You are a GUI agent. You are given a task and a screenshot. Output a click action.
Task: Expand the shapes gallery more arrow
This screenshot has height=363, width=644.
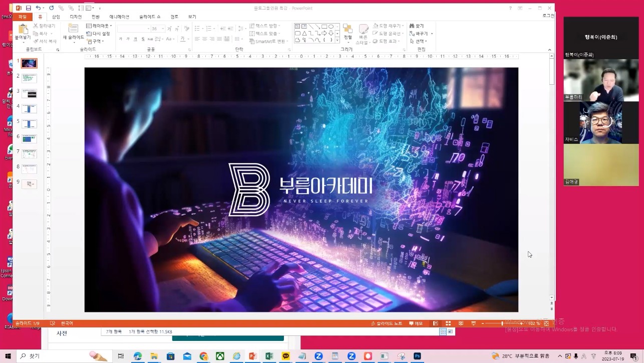tap(338, 40)
